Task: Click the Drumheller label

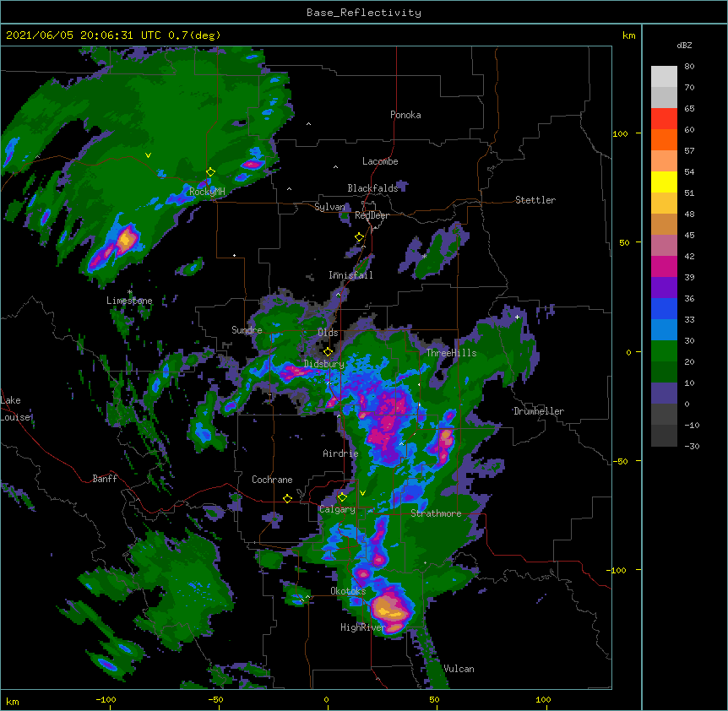Action: coord(539,411)
